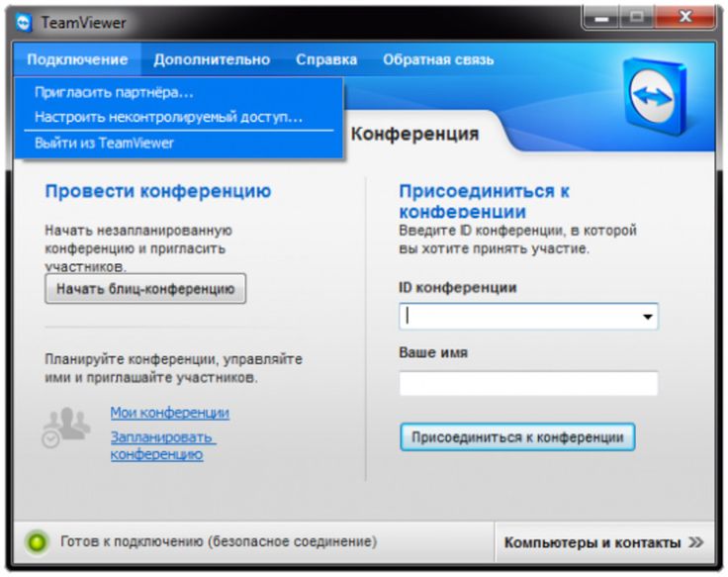Expand contacts with the double chevron icon
This screenshot has height=577, width=728.
pyautogui.click(x=695, y=542)
